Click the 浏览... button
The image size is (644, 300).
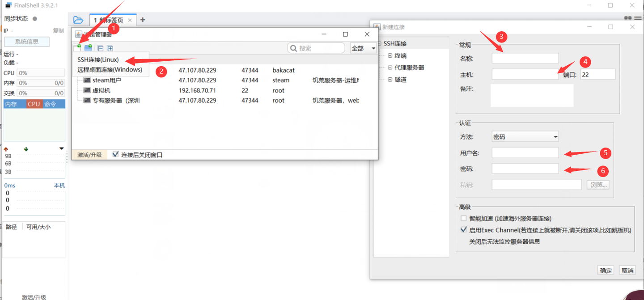point(598,184)
